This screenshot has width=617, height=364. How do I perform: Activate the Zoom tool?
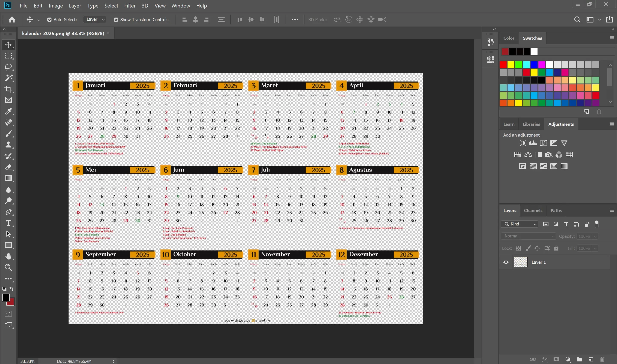coord(8,267)
